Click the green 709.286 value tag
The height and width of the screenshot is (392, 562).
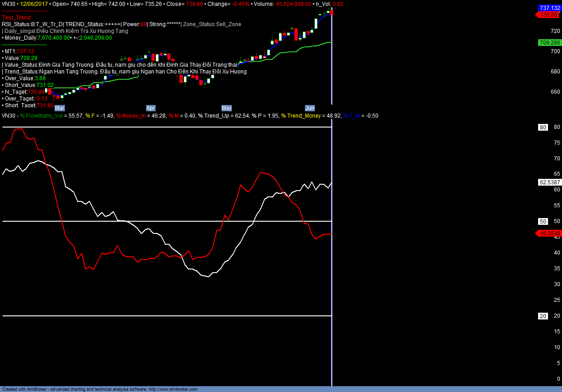tap(549, 43)
